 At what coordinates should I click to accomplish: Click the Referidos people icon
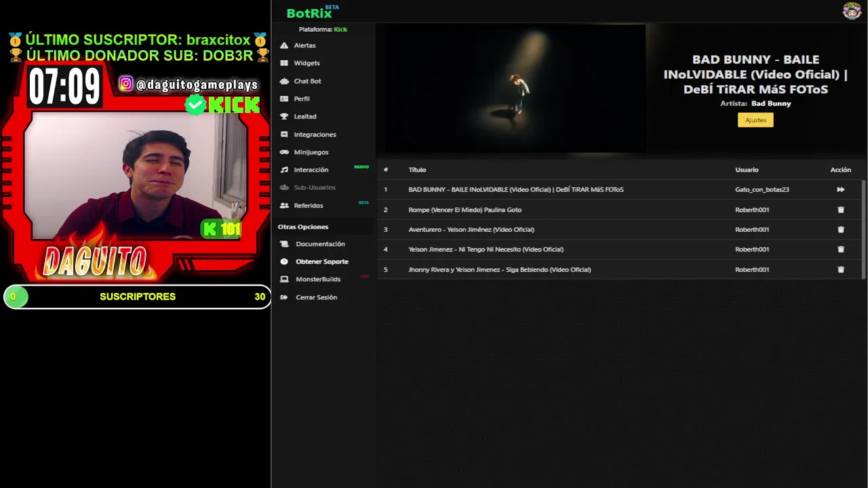(x=284, y=205)
